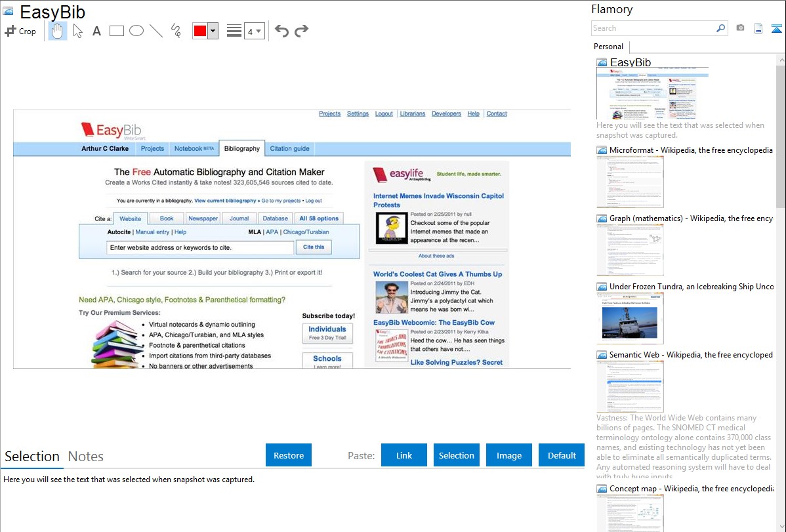Screen dimensions: 786x532
Task: Click the EasyBib title in the snapshot list
Action: click(631, 63)
